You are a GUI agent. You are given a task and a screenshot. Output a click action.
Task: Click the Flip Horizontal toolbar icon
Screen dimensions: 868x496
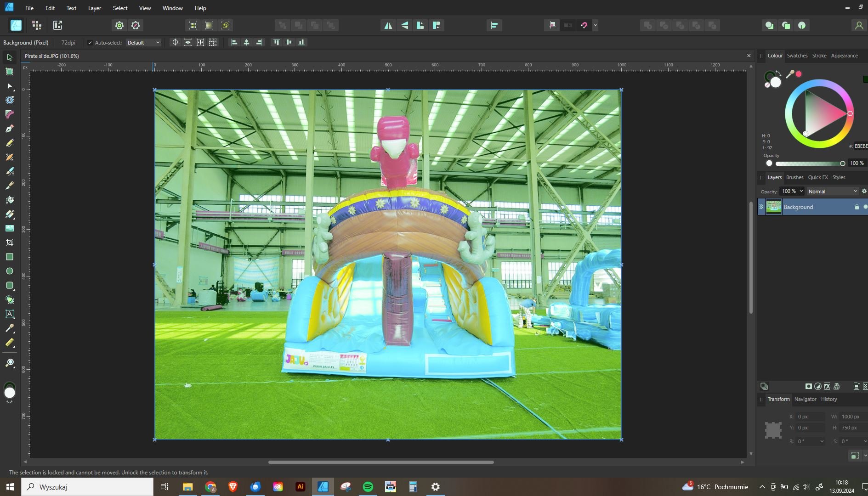pyautogui.click(x=388, y=25)
